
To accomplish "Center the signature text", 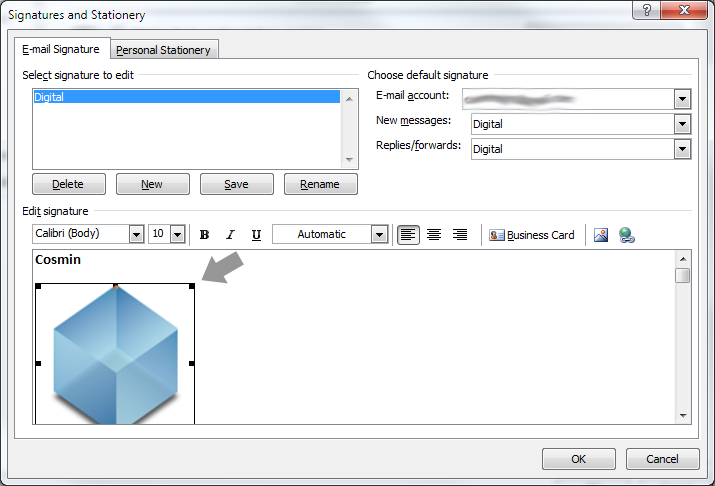I will click(434, 235).
